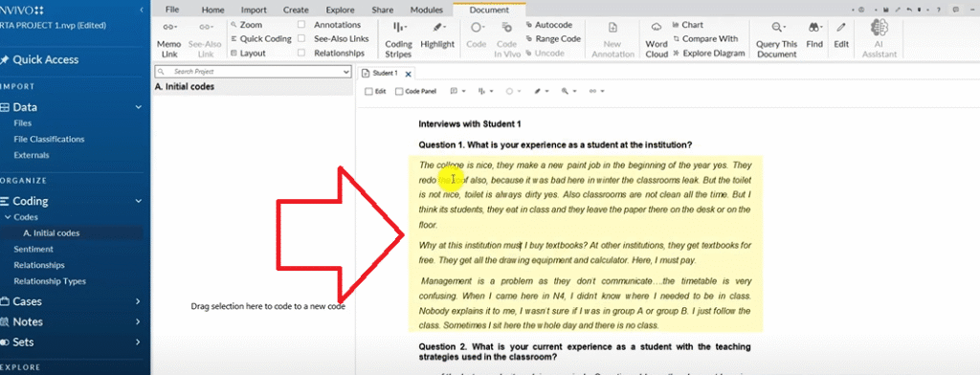Switch to the Import ribbon tab

(x=254, y=10)
